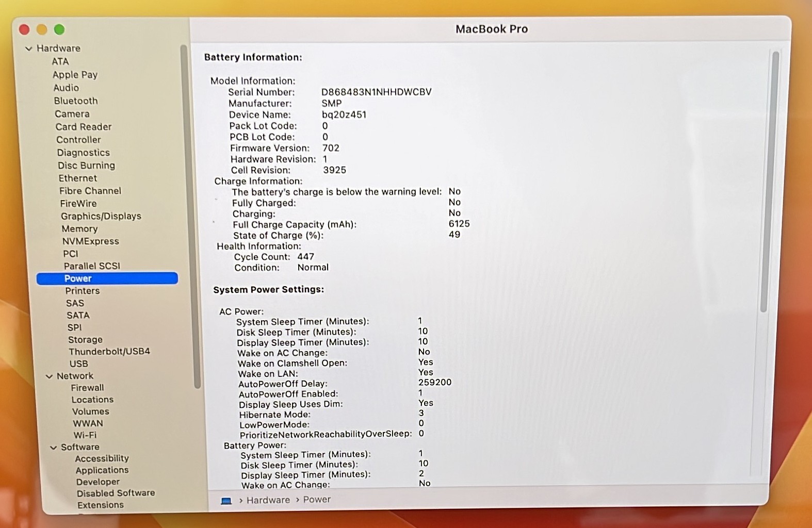Select USB in the sidebar
This screenshot has height=528, width=812.
tap(78, 364)
